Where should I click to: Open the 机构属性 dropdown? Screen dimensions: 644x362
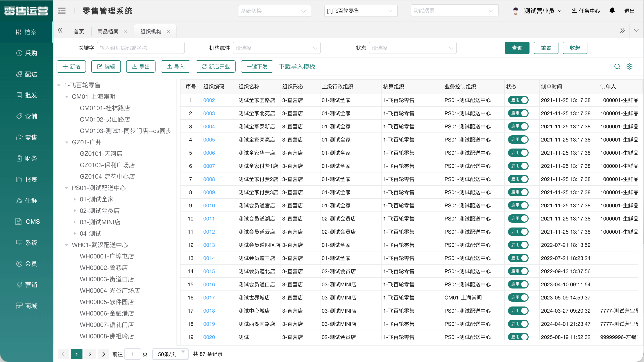(x=277, y=48)
